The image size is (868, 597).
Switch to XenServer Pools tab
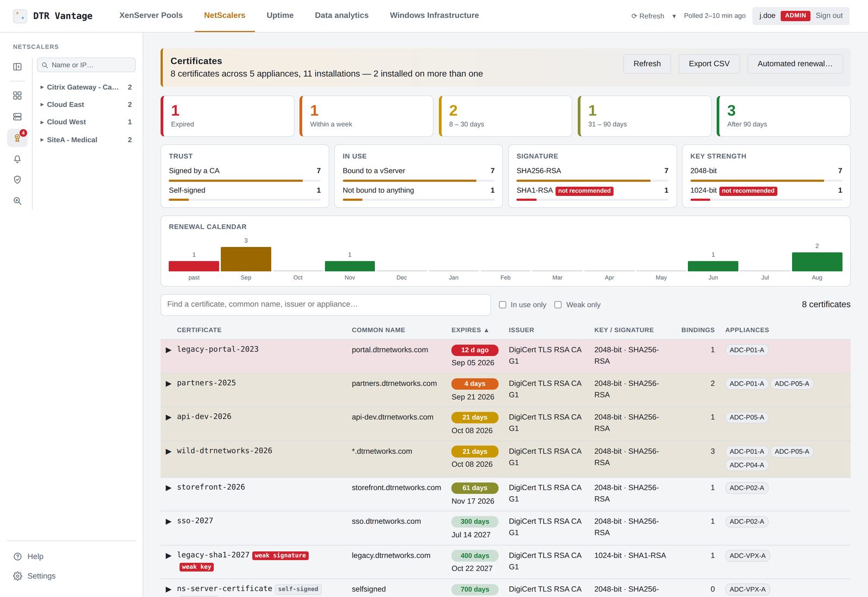[151, 16]
